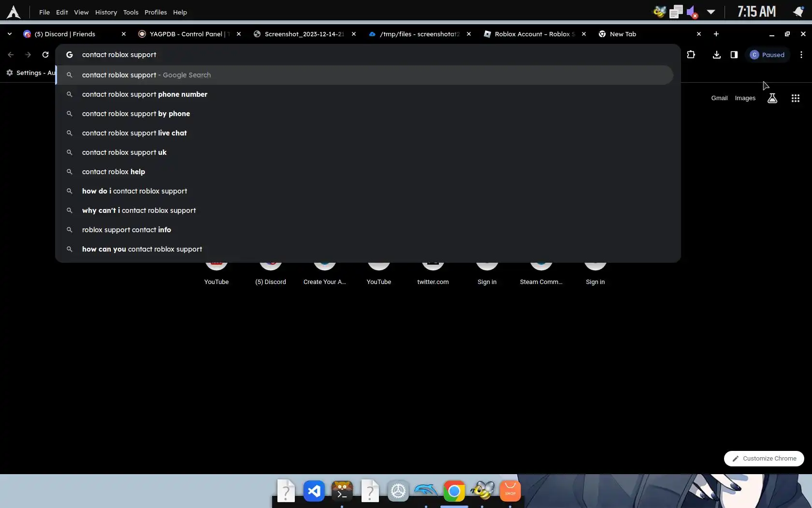Viewport: 812px width, 508px height.
Task: Click the Google G icon in address bar
Action: pos(70,55)
